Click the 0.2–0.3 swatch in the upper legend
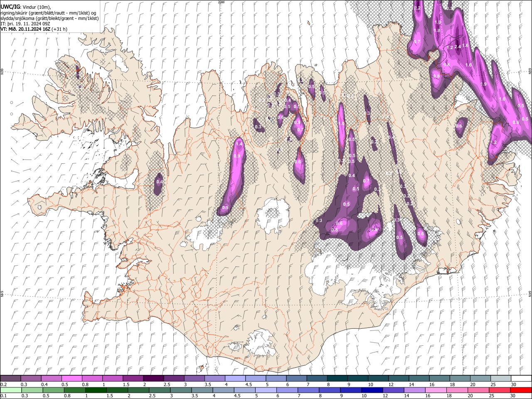This screenshot has width=532, height=399. (x=10, y=378)
